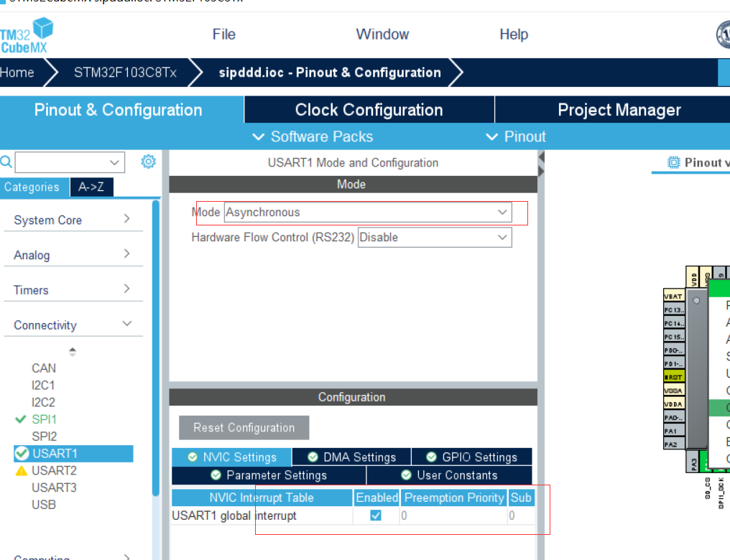Switch to the A->Z list tab
Image resolution: width=730 pixels, height=560 pixels.
pyautogui.click(x=91, y=187)
